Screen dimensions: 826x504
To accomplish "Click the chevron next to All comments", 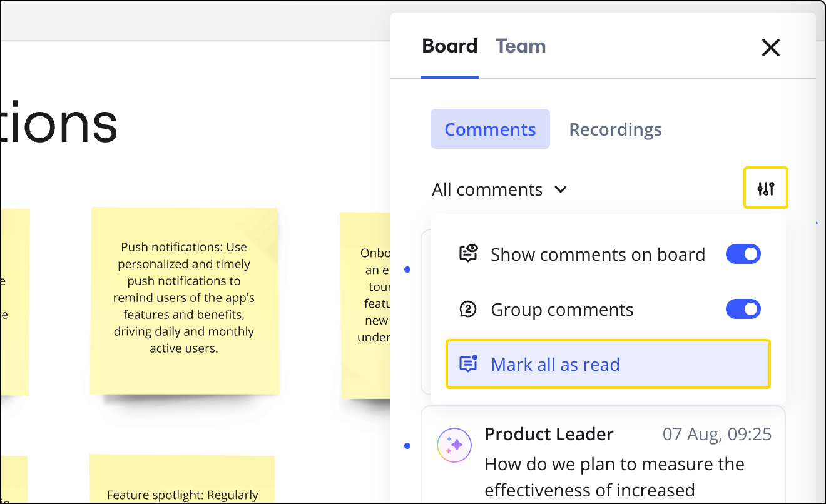I will [561, 189].
